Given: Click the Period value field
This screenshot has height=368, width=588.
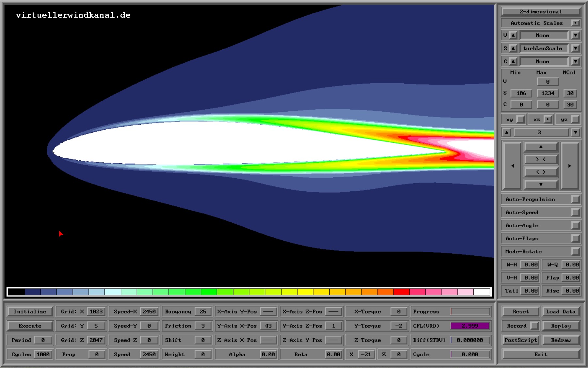Looking at the screenshot, I should pos(43,340).
